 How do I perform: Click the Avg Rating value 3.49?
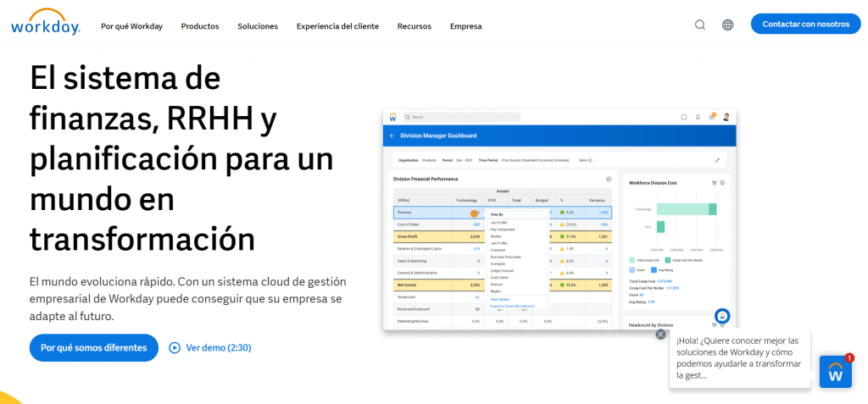(x=651, y=302)
